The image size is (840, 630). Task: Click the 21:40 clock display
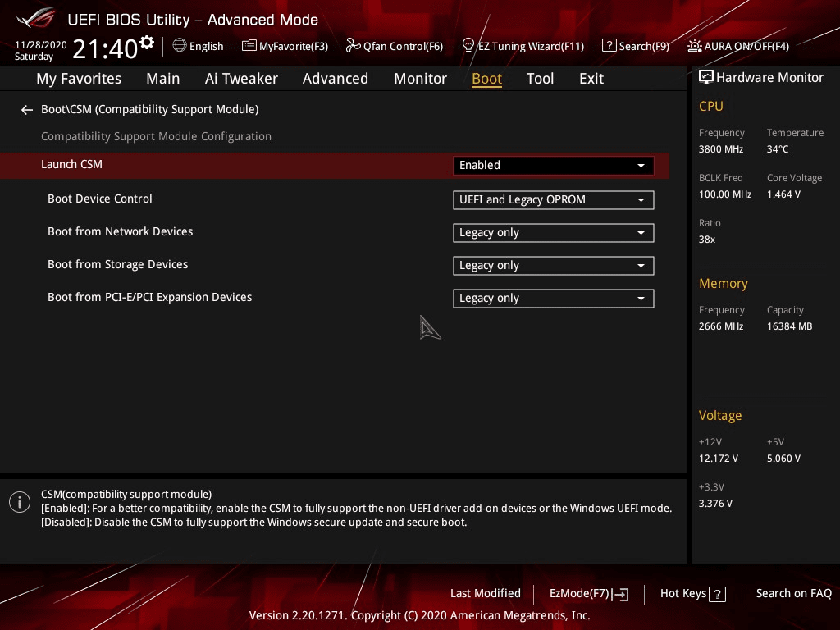point(105,48)
